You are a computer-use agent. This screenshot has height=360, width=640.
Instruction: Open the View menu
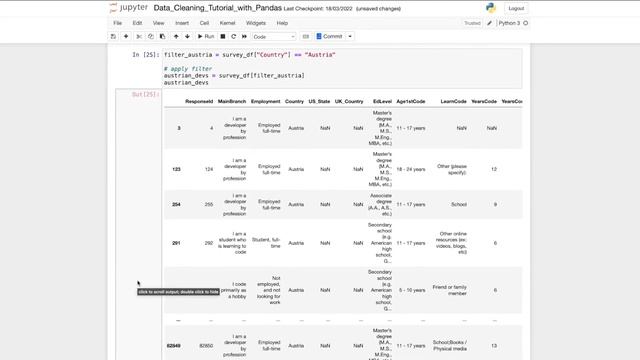click(158, 23)
